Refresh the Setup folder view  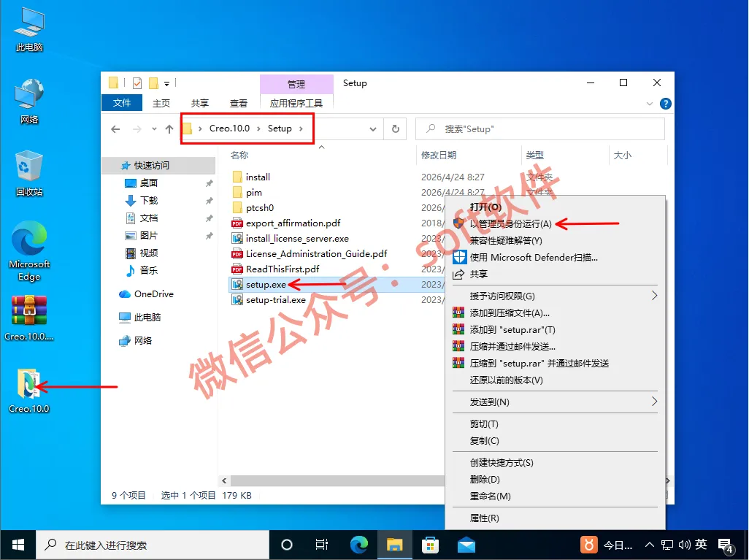(396, 129)
